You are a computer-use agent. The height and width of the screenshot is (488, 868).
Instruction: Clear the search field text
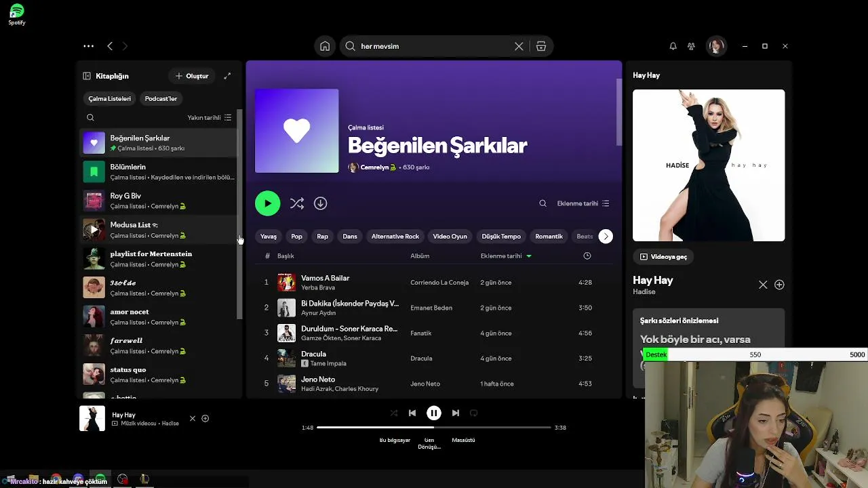pyautogui.click(x=519, y=46)
